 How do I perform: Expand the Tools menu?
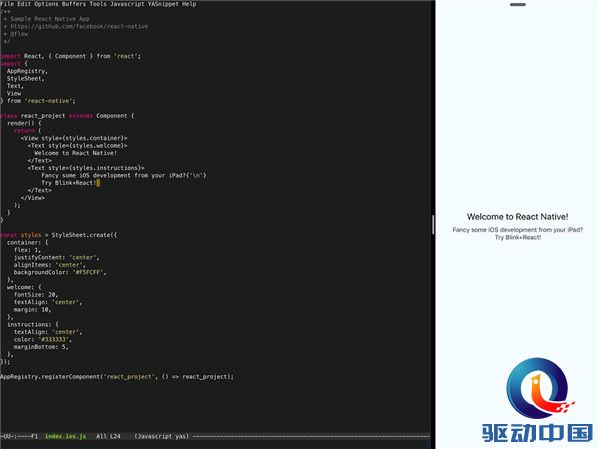coord(100,4)
